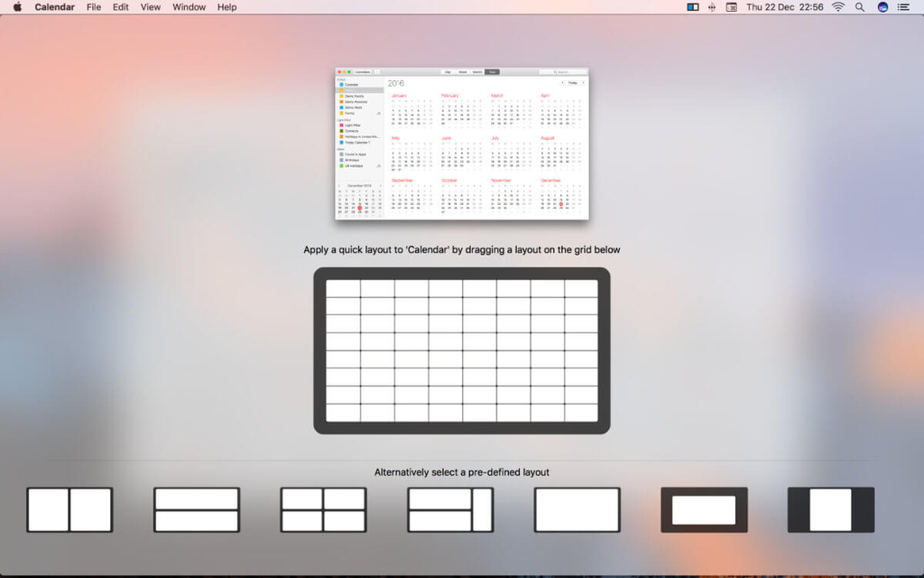Open Siri from the menu bar
Image resolution: width=924 pixels, height=578 pixels.
coord(882,7)
